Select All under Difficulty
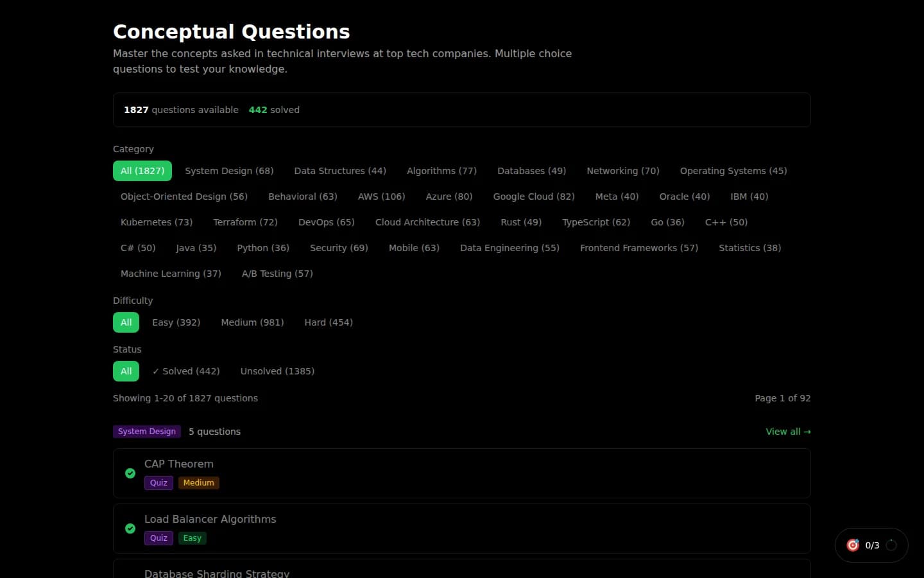 (x=126, y=322)
